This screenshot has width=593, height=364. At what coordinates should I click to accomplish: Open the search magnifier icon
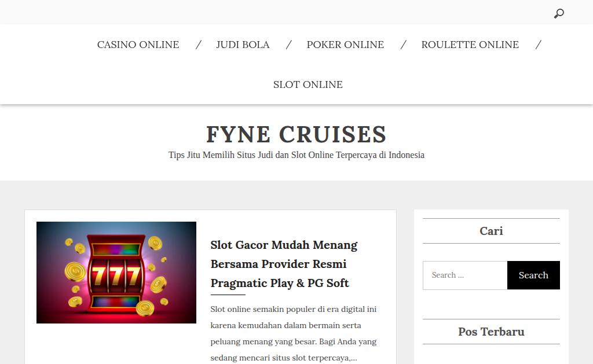click(x=559, y=14)
